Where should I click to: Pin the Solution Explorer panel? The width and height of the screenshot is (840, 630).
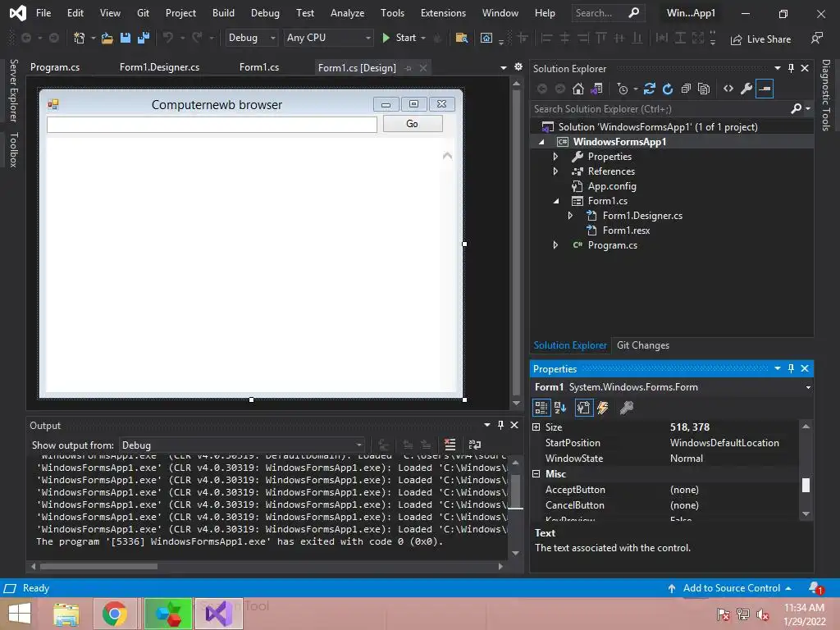point(791,68)
